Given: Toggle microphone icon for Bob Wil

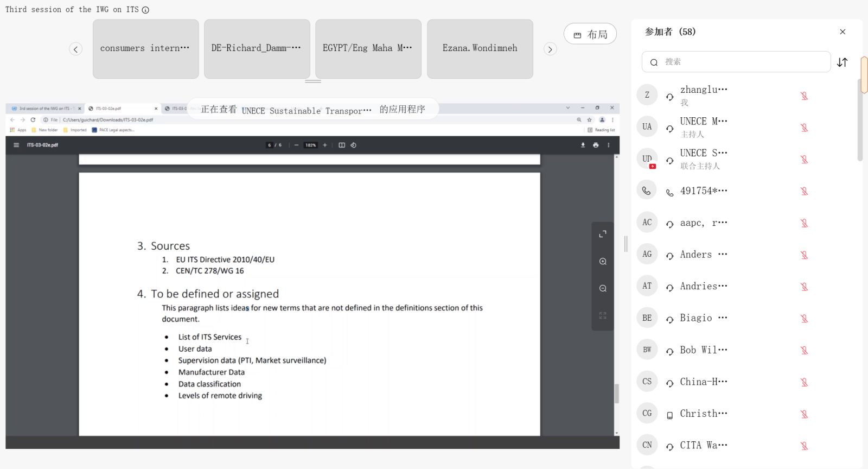Looking at the screenshot, I should pyautogui.click(x=804, y=351).
